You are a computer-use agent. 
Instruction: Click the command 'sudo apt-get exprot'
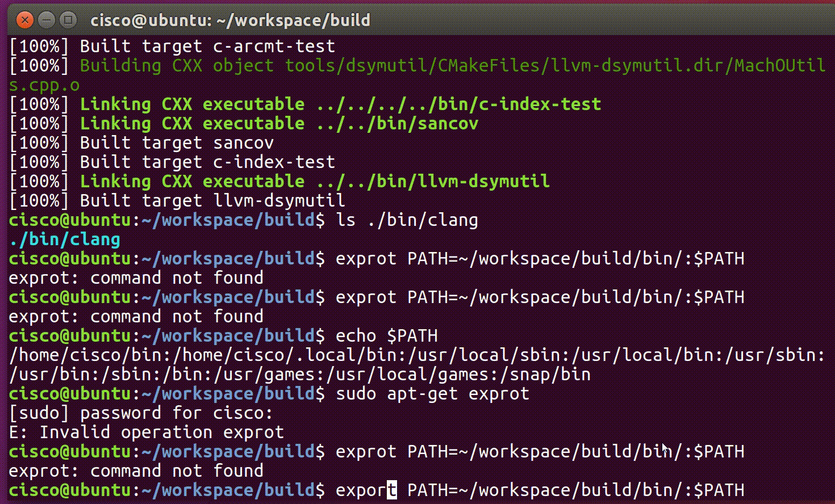433,394
